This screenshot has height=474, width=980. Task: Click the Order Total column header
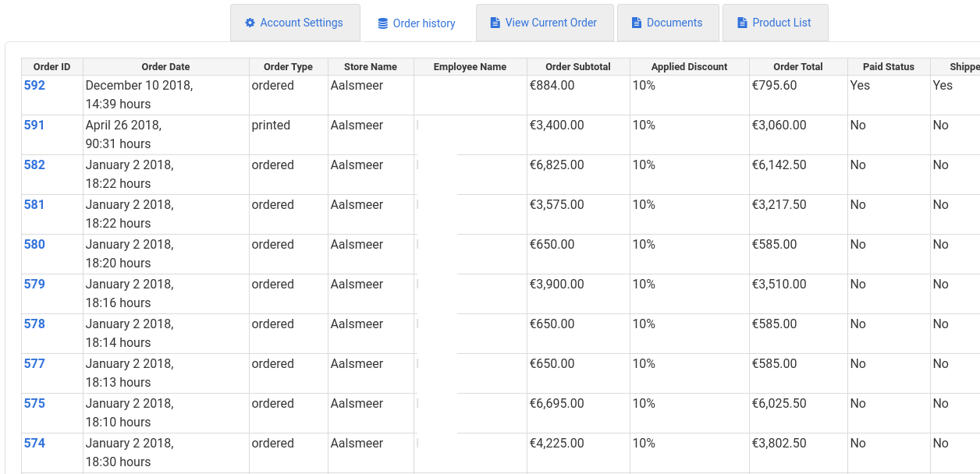(x=797, y=67)
